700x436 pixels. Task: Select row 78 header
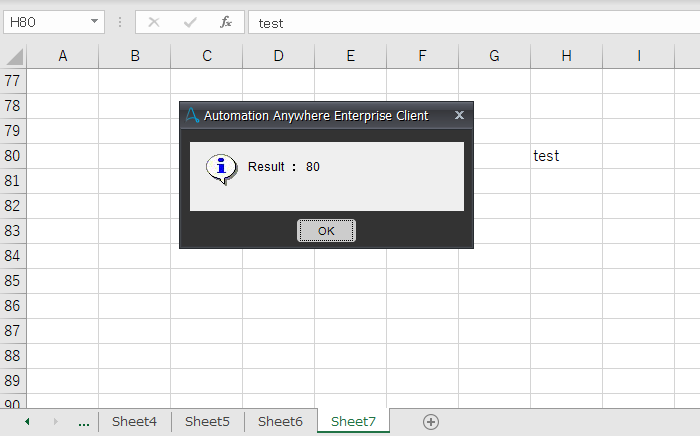[x=13, y=106]
